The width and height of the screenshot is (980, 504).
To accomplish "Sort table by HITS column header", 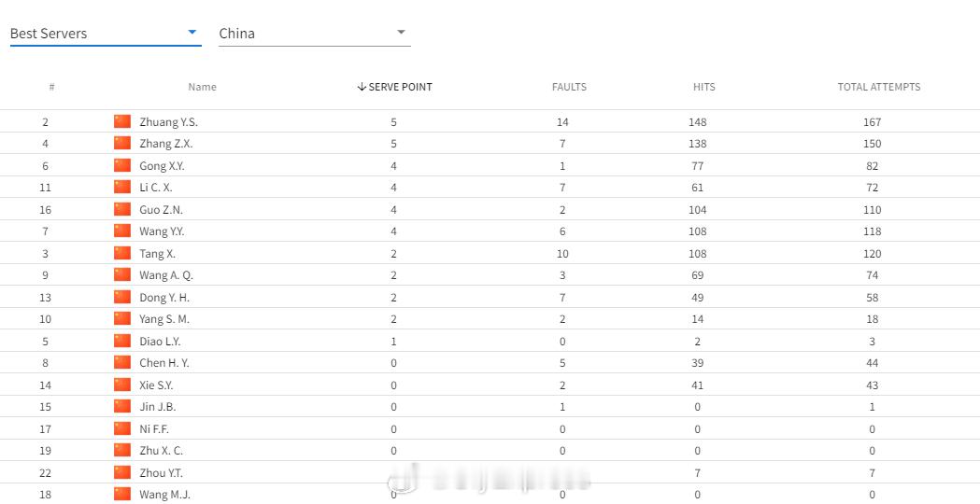I will [703, 87].
